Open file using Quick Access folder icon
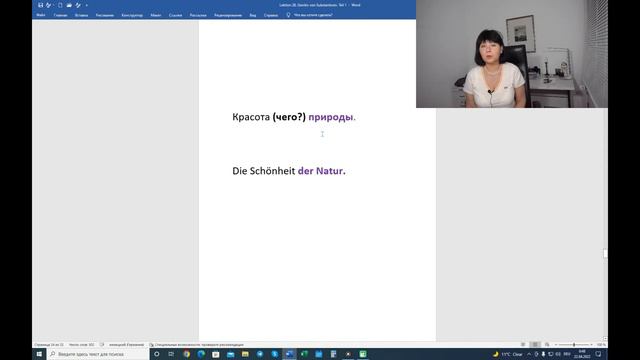The width and height of the screenshot is (640, 360). coord(69,5)
